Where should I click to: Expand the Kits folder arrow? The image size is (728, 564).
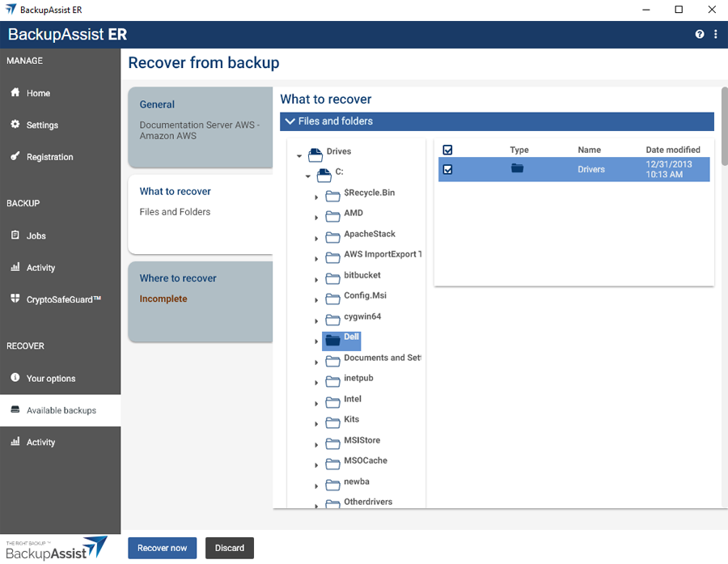coord(316,424)
